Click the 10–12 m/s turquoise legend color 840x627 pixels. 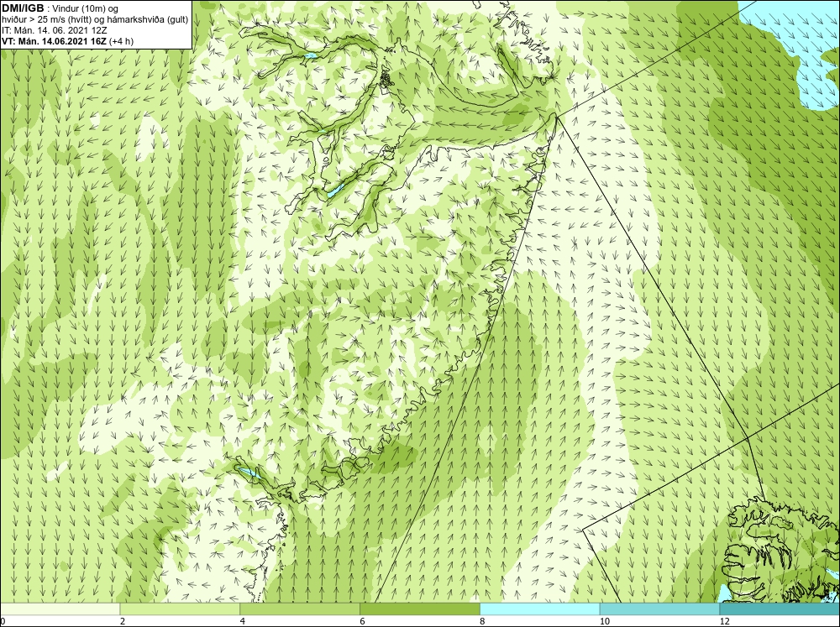pos(660,609)
